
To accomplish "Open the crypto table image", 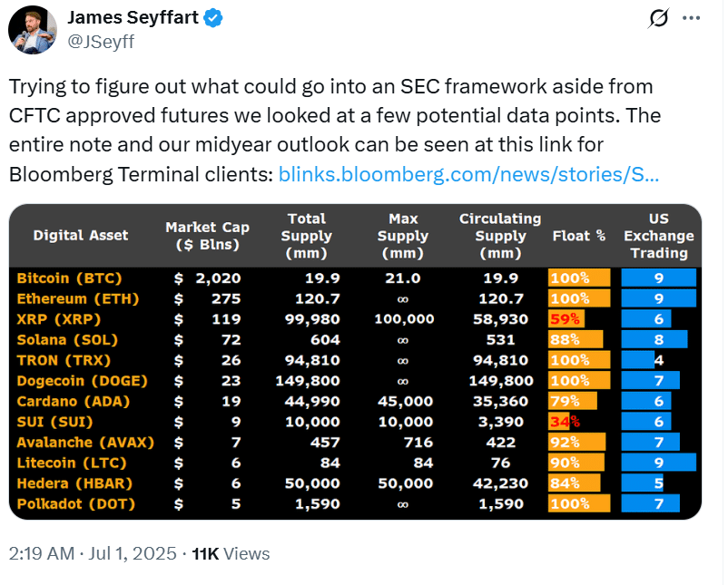I will tap(355, 363).
